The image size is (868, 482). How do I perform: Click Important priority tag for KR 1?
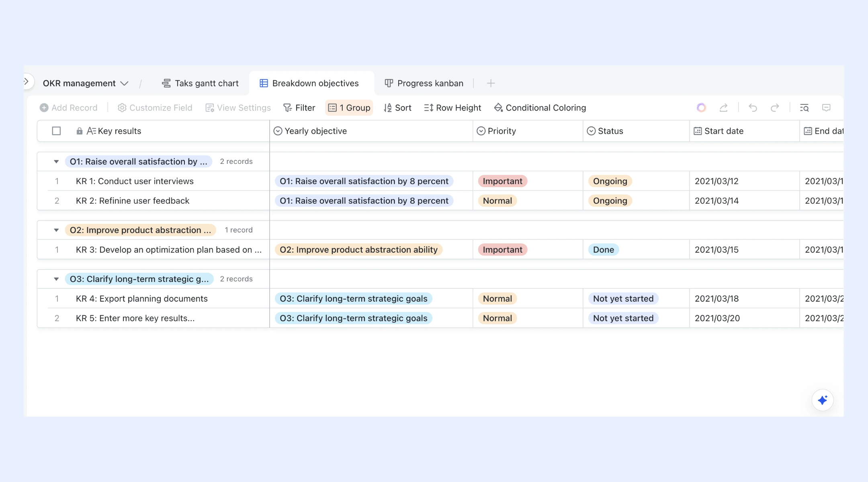point(502,181)
